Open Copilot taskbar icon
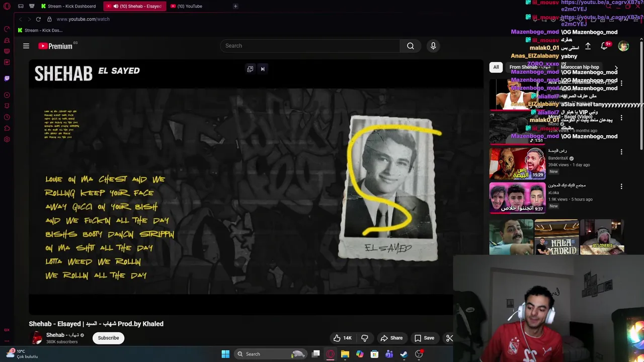 (360, 354)
